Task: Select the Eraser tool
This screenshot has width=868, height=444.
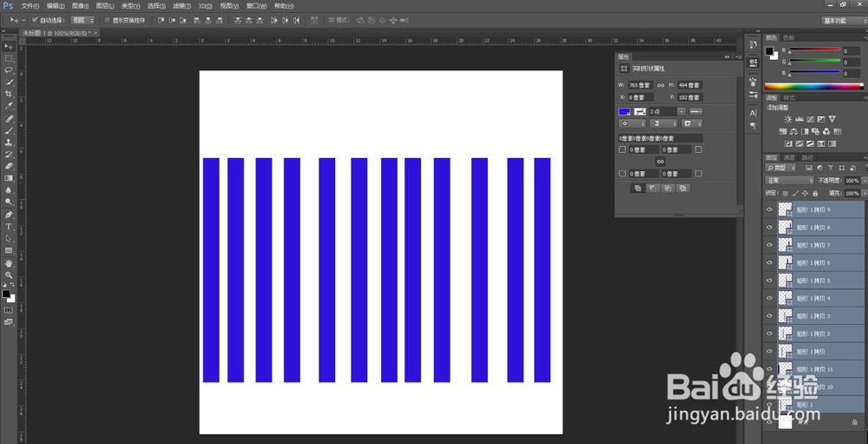Action: (9, 166)
